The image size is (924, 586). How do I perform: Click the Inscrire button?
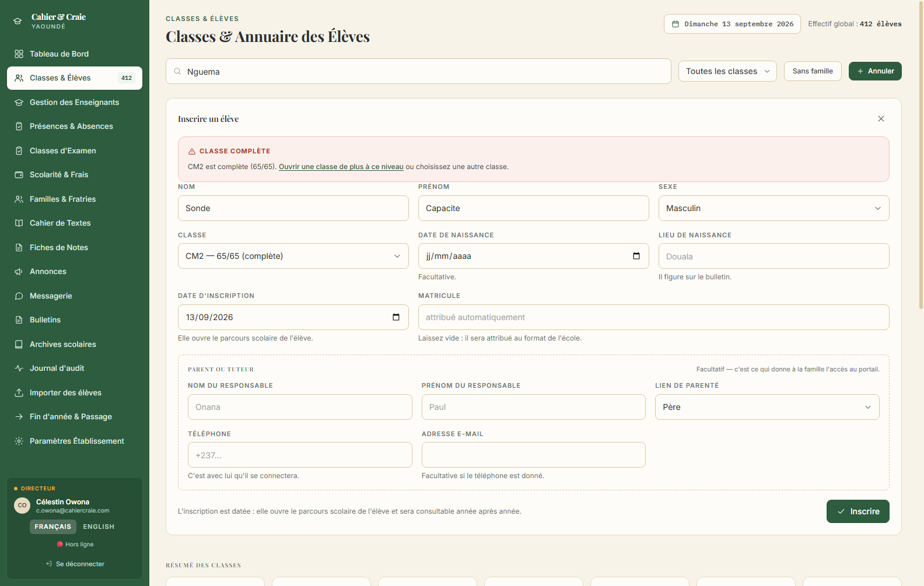pyautogui.click(x=857, y=511)
